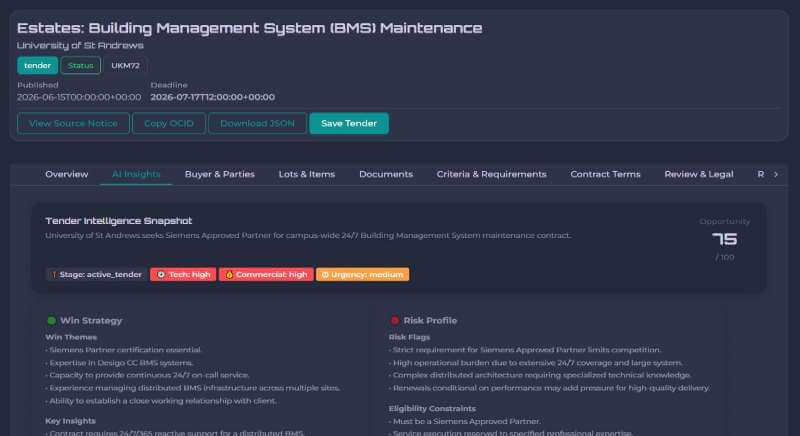Click the gear icon in Tech: high badge
The image size is (800, 436).
pos(161,274)
